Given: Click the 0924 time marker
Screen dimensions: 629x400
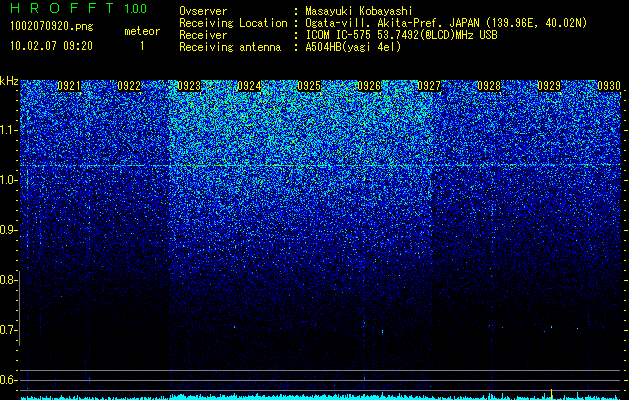Looking at the screenshot, I should tap(249, 86).
